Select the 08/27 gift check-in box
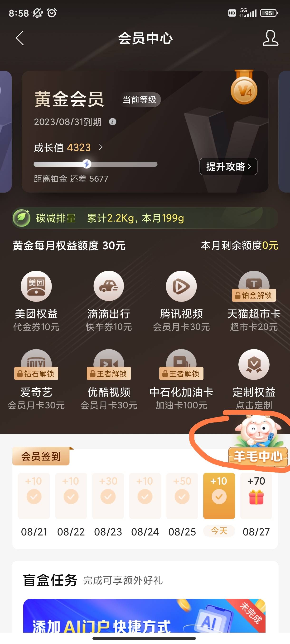This screenshot has height=644, width=290. tap(256, 496)
